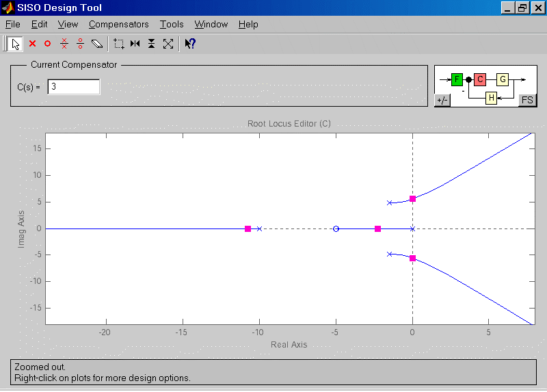The image size is (547, 392).
Task: Click the Imag Axis label
Action: pos(21,229)
